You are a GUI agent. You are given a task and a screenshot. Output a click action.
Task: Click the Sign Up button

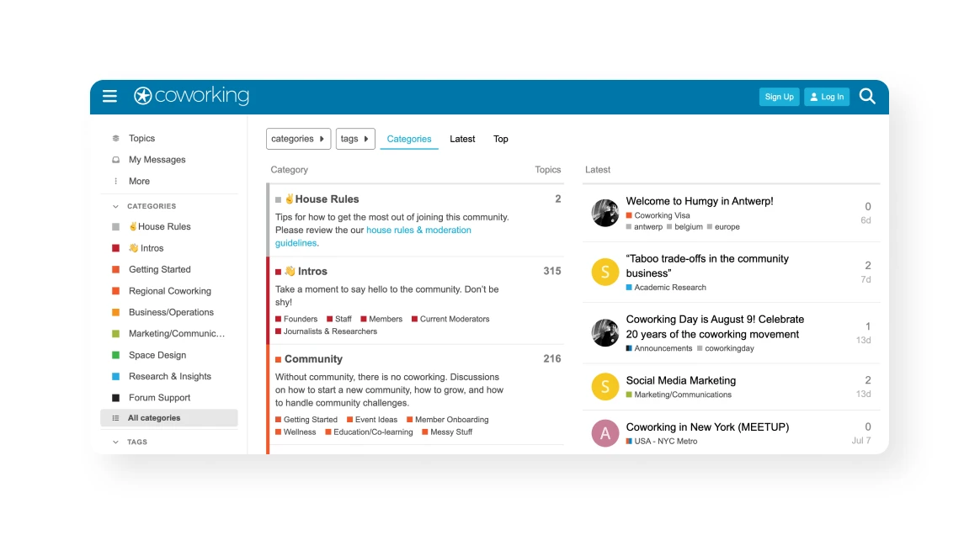point(779,97)
